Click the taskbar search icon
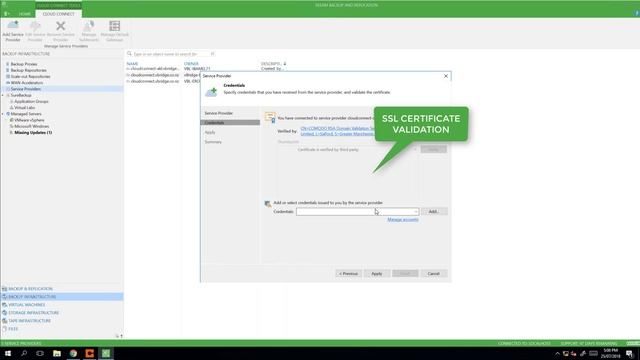Image resolution: width=640 pixels, height=360 pixels. [x=24, y=353]
